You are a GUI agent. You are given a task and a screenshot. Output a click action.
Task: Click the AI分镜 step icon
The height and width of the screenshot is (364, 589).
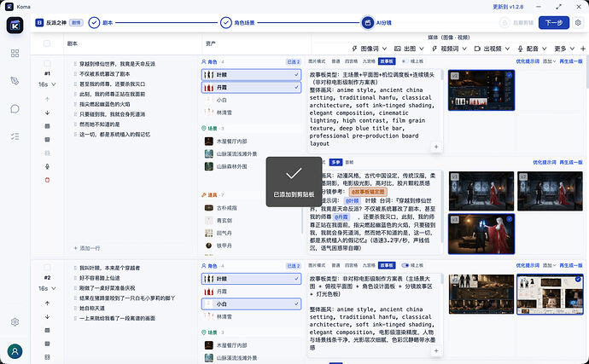click(367, 22)
